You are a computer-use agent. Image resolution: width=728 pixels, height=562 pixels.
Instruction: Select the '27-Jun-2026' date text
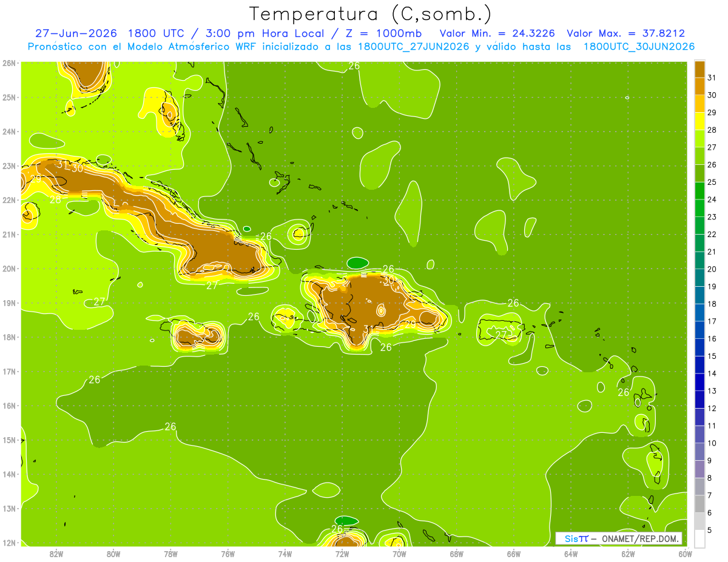click(77, 33)
